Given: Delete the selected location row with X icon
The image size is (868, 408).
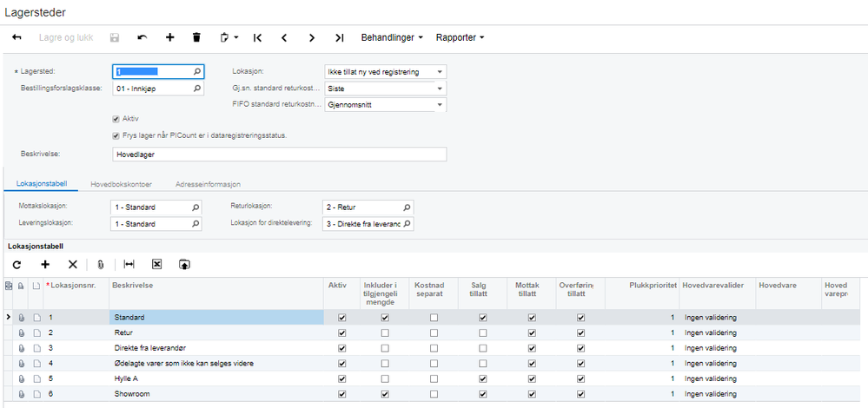Looking at the screenshot, I should [x=72, y=265].
